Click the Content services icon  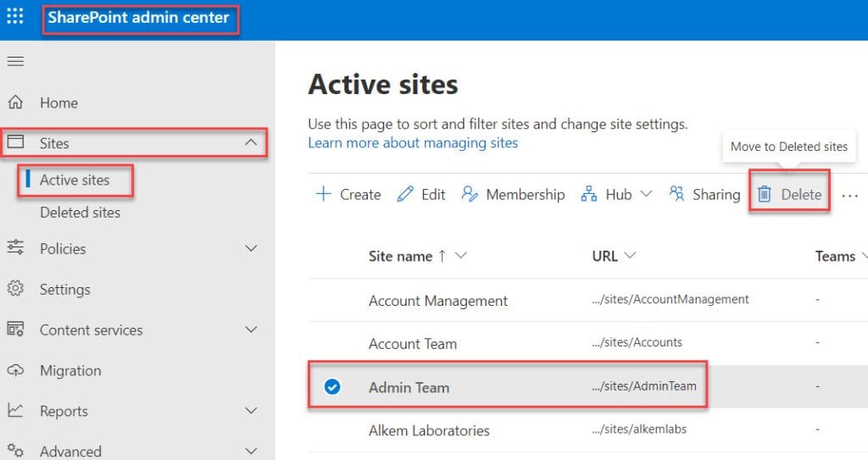tap(15, 329)
